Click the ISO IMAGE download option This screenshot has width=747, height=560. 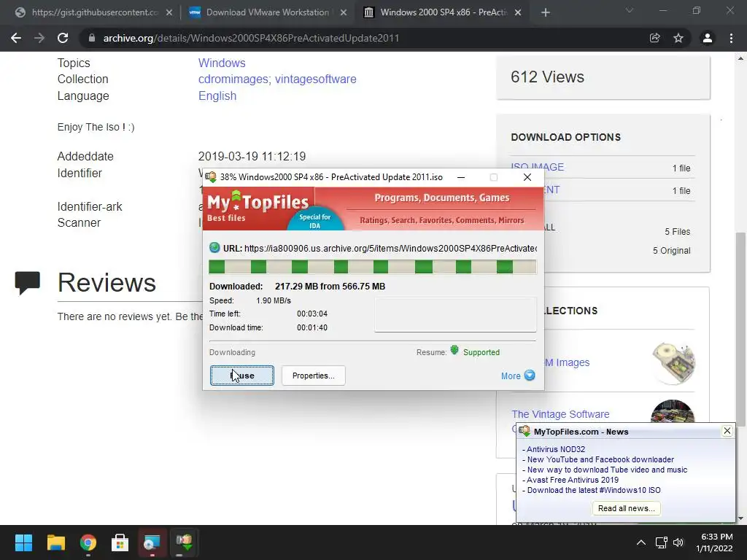click(x=538, y=167)
